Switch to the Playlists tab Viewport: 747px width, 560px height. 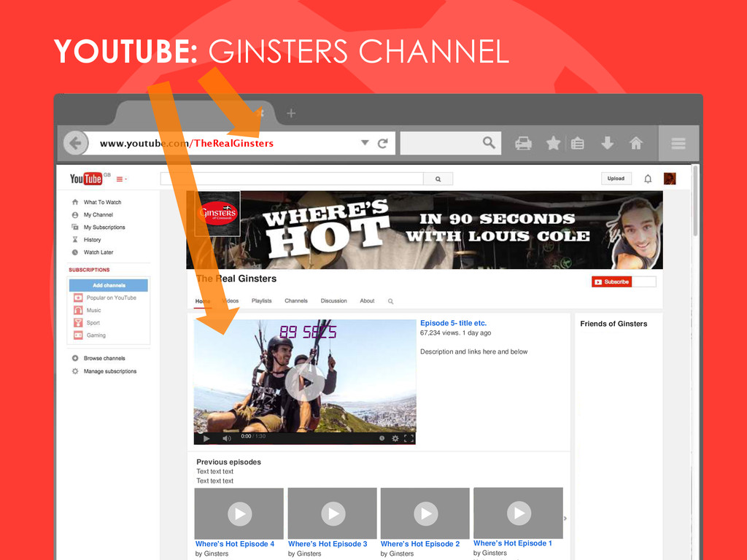(x=262, y=301)
